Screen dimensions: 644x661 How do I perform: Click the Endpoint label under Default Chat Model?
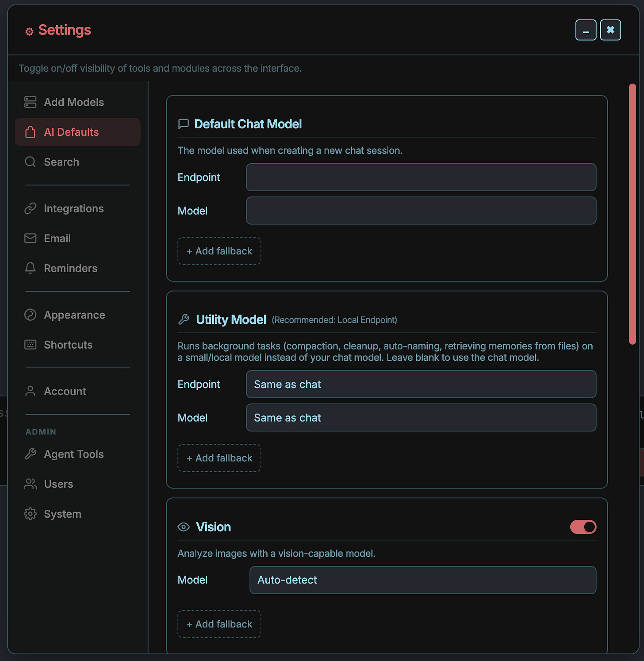point(199,177)
